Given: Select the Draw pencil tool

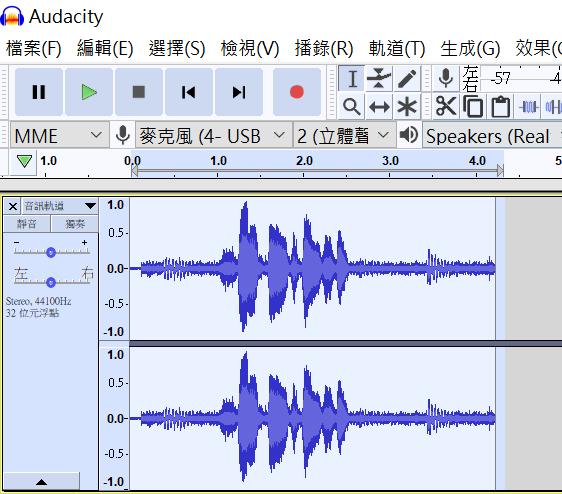Looking at the screenshot, I should coord(406,79).
